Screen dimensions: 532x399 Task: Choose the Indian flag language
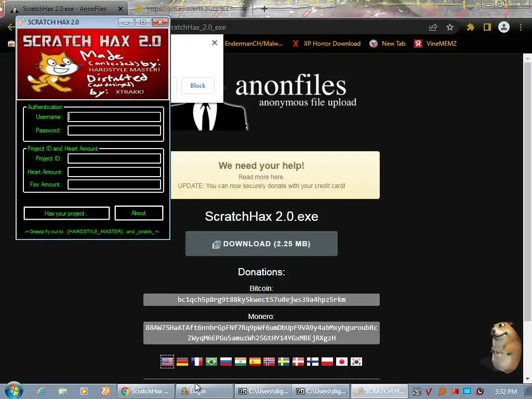pyautogui.click(x=241, y=362)
